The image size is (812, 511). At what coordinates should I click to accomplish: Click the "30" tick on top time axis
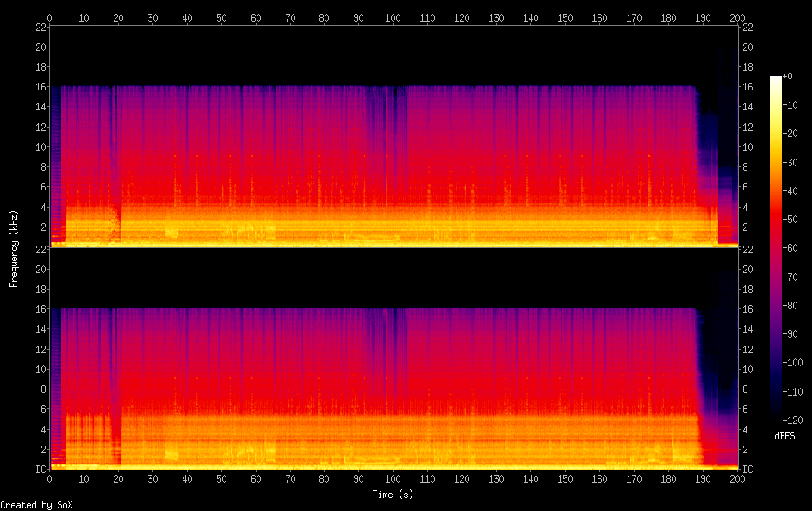pos(152,18)
